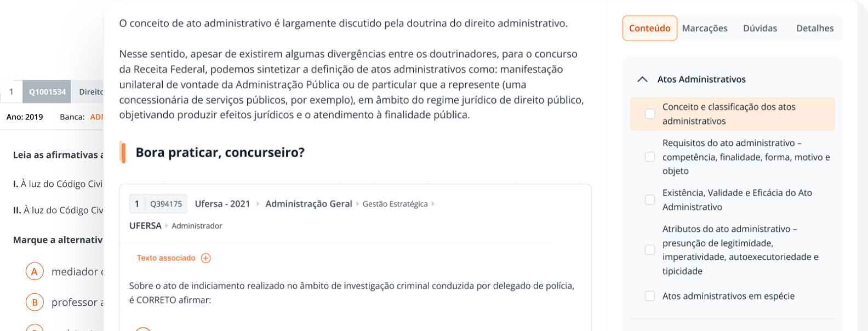Choose answer option B circle
The width and height of the screenshot is (868, 331).
(x=35, y=302)
